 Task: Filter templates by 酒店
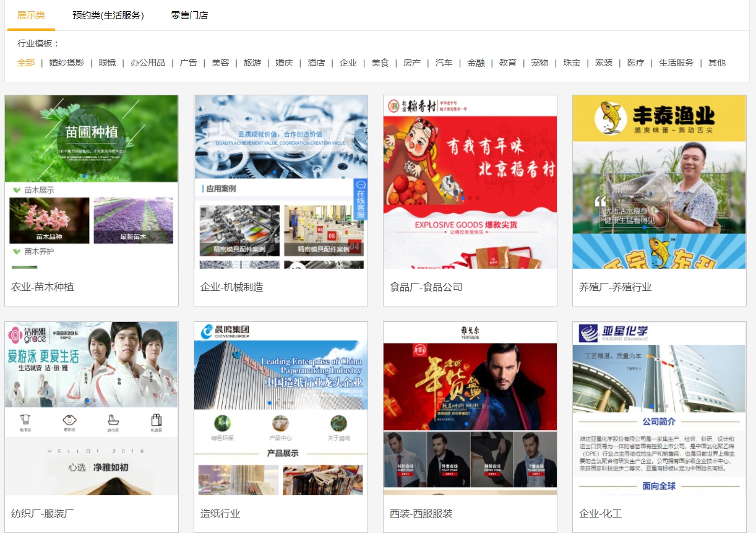[316, 63]
